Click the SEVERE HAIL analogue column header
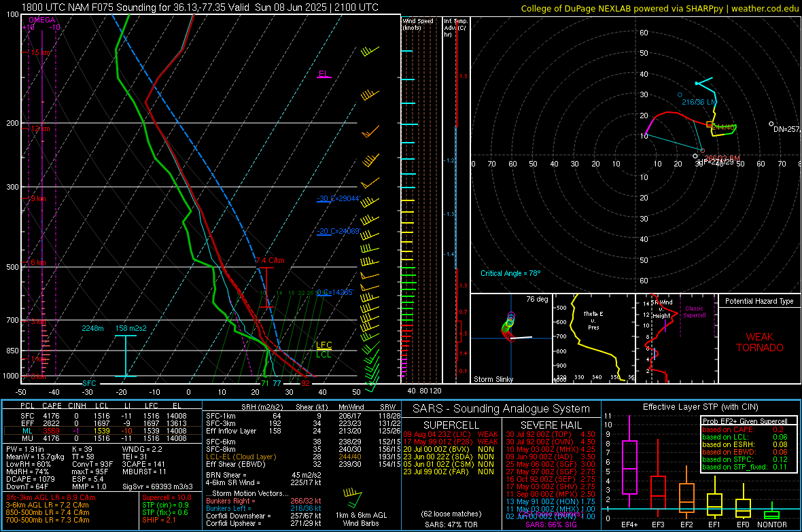This screenshot has width=802, height=532. coord(551,425)
